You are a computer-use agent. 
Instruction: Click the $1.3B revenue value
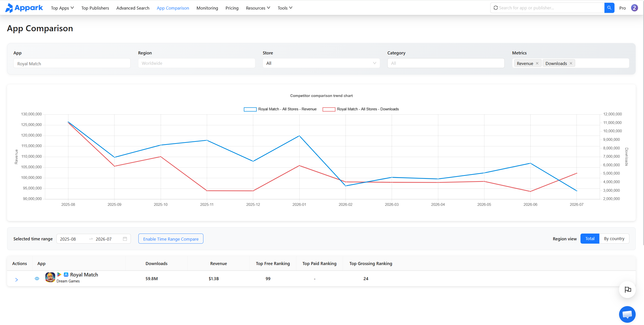click(214, 279)
